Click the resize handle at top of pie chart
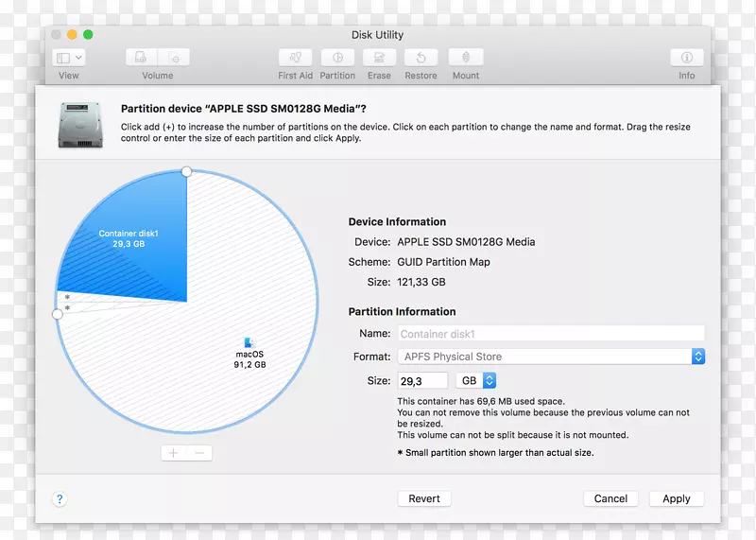The image size is (756, 540). 186,171
